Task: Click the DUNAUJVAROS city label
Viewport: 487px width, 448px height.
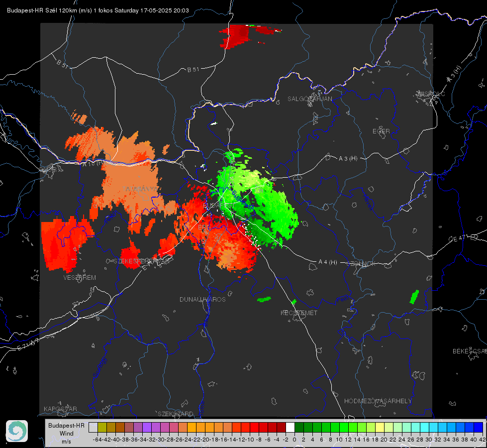Action: tap(202, 299)
